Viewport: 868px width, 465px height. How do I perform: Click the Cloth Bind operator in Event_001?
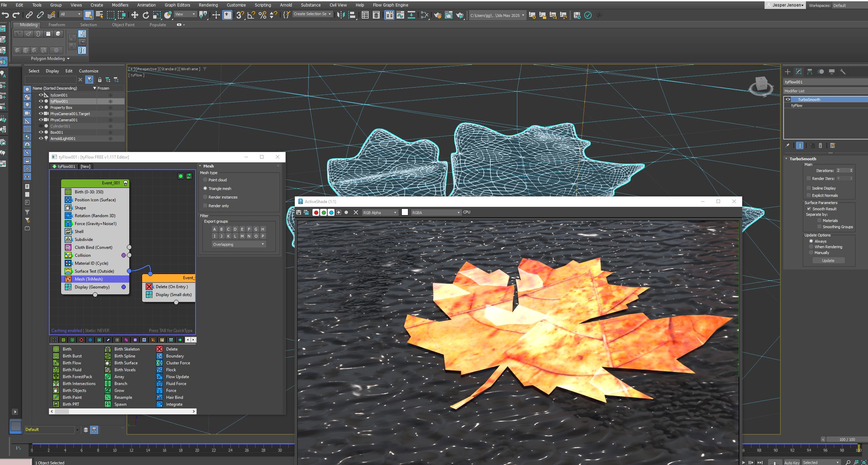pos(93,247)
